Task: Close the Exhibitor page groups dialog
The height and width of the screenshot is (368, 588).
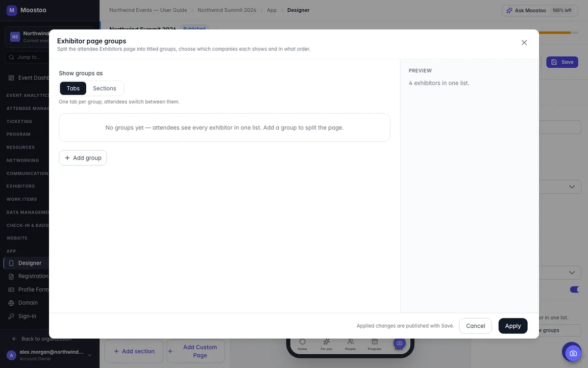Action: (x=524, y=43)
